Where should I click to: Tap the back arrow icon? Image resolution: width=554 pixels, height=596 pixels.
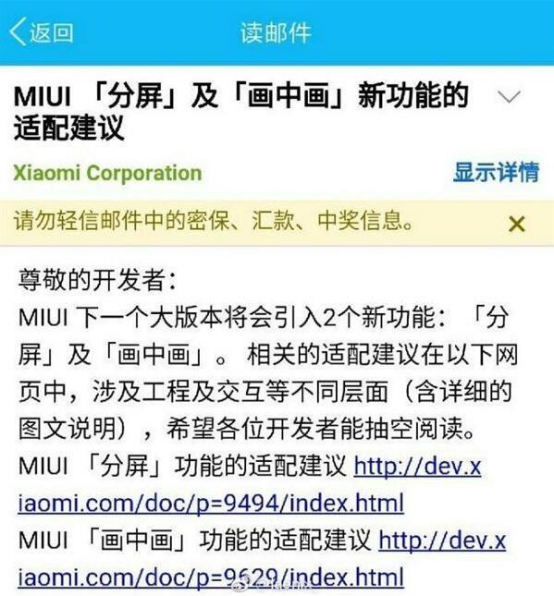[17, 32]
